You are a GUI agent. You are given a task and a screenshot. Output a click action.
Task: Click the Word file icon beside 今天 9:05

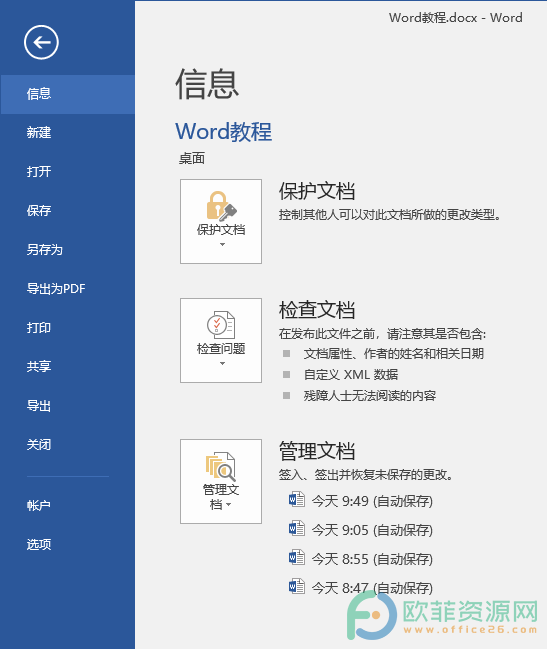297,529
